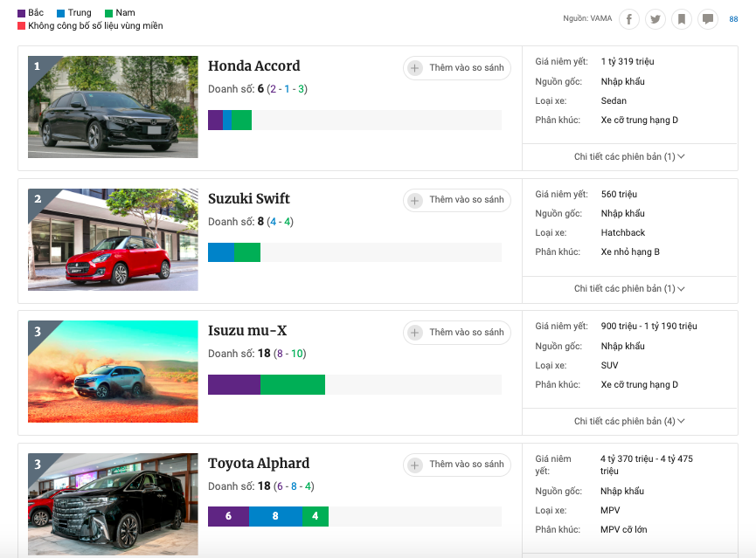756x558 pixels.
Task: Click the green Nam legend swatch
Action: pos(109,13)
